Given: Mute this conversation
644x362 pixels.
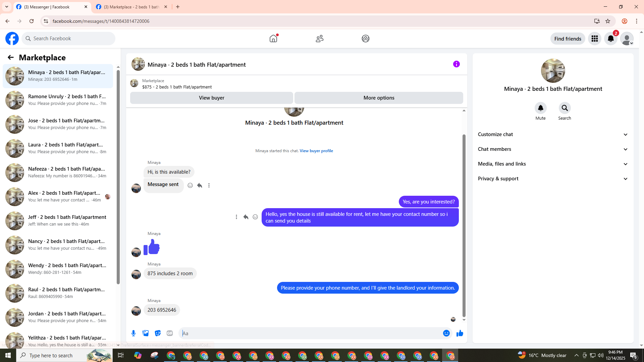Looking at the screenshot, I should [540, 108].
